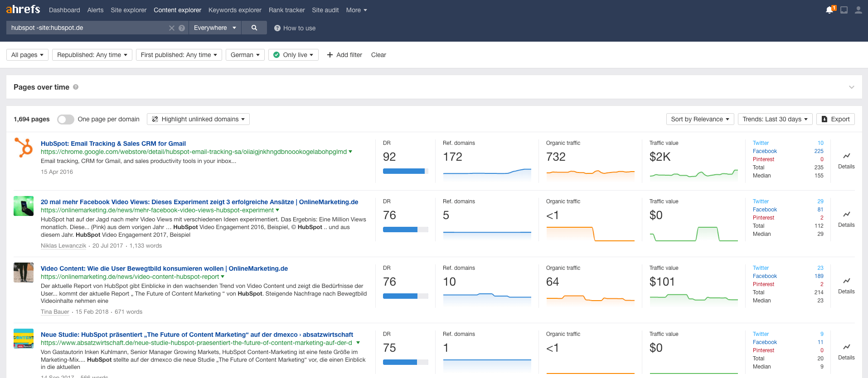Open First published: Any time dropdown

(179, 55)
